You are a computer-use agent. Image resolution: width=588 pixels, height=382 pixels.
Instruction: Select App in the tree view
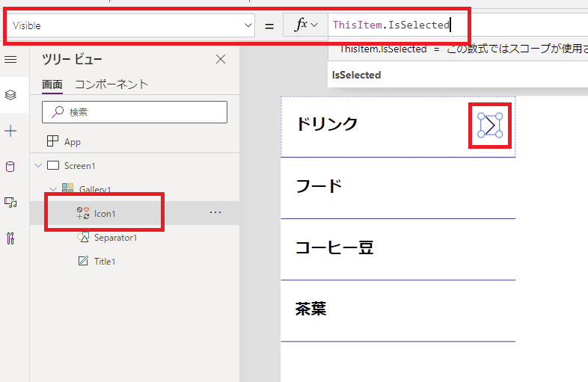click(73, 142)
